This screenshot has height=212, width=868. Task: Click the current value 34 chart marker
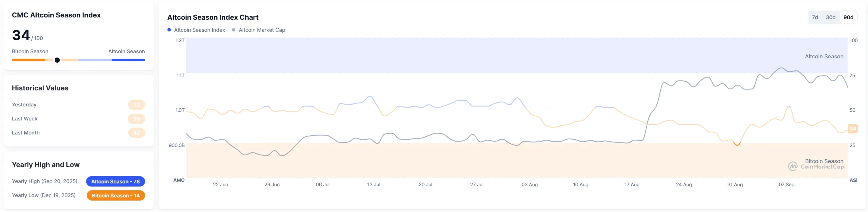point(853,128)
